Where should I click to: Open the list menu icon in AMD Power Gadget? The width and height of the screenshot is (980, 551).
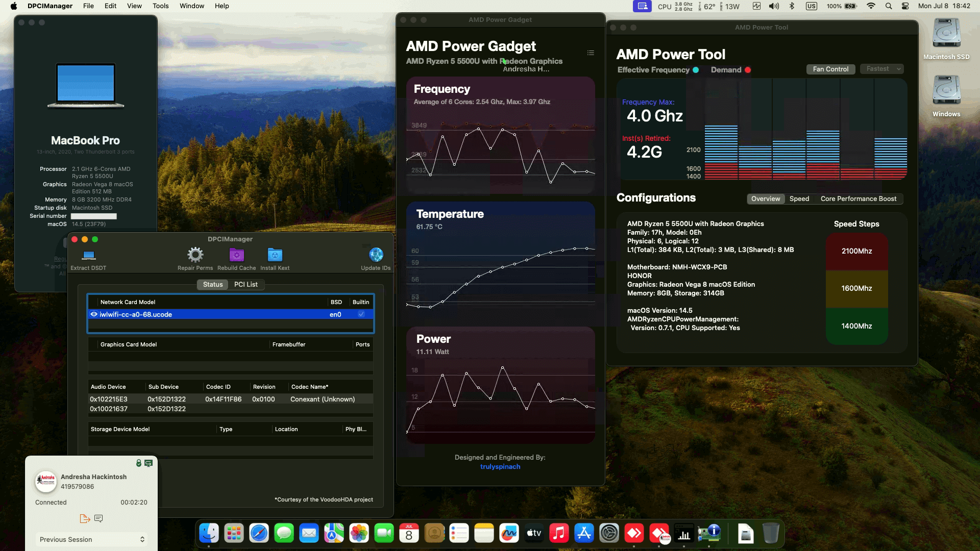(x=591, y=53)
